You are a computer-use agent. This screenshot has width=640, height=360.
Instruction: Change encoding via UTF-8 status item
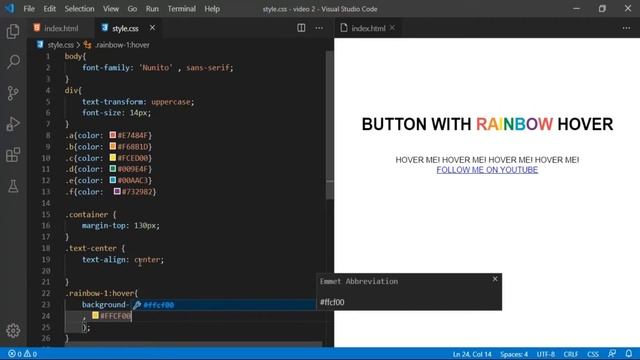[x=545, y=354]
